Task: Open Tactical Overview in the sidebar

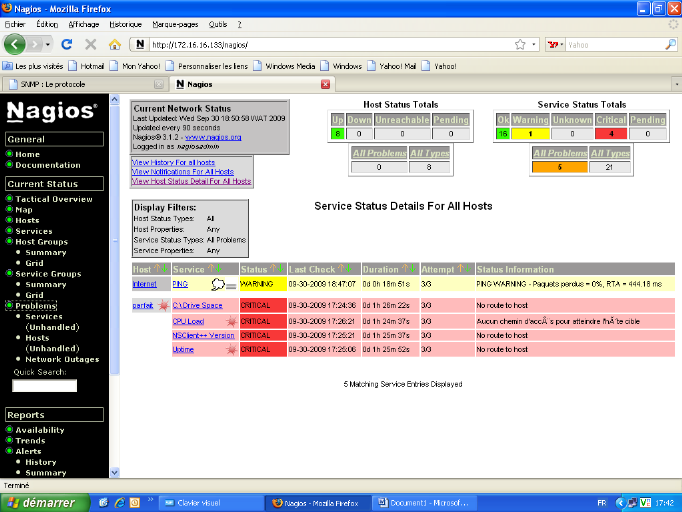Action: [x=54, y=199]
